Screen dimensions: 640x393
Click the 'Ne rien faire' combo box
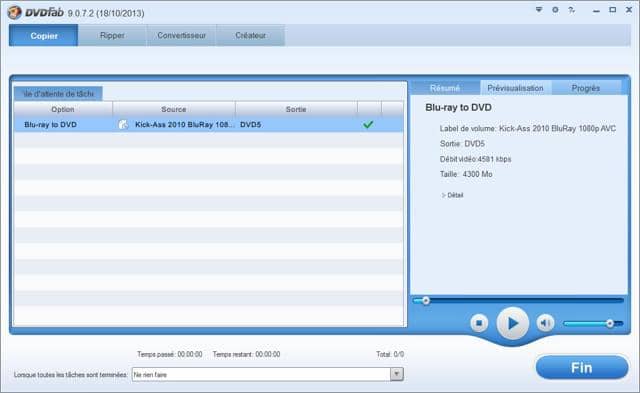click(268, 374)
